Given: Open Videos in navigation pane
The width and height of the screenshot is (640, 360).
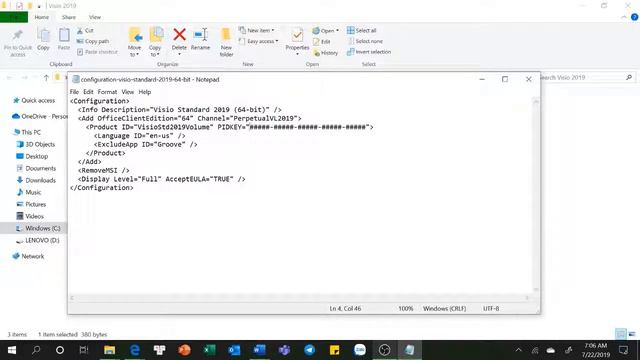Looking at the screenshot, I should 30,216.
